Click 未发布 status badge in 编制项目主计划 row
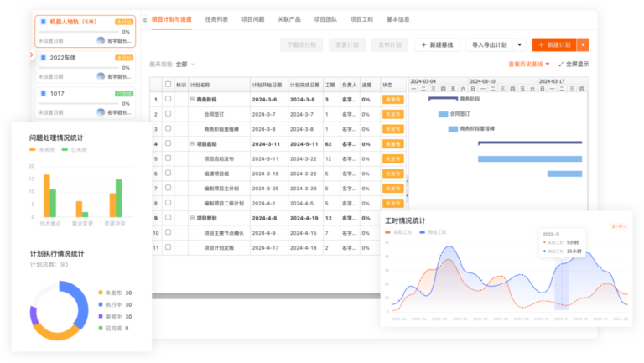 tap(392, 188)
